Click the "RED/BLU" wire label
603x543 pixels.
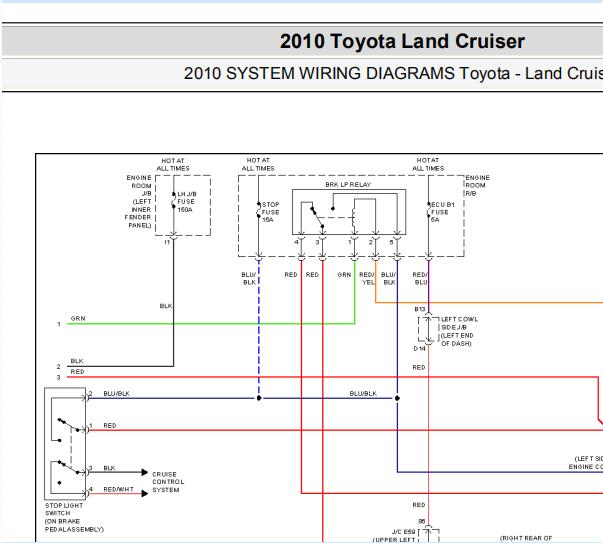420,278
